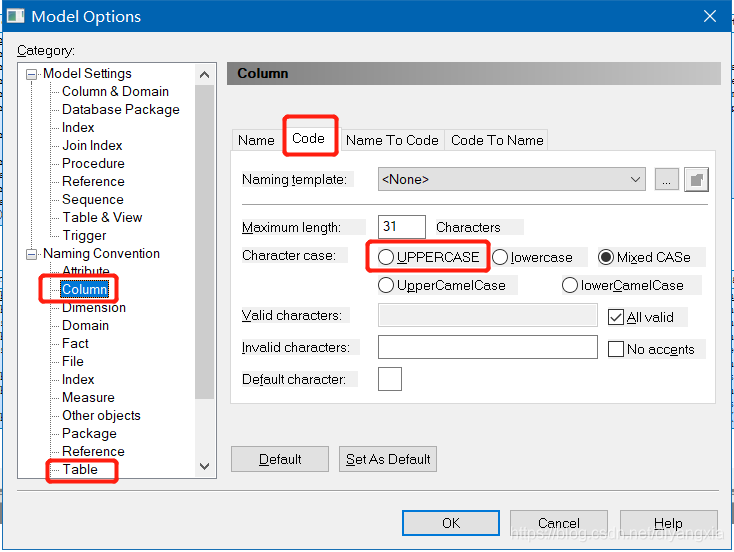This screenshot has width=734, height=552.
Task: Select Reference under Naming Convention
Action: click(93, 451)
